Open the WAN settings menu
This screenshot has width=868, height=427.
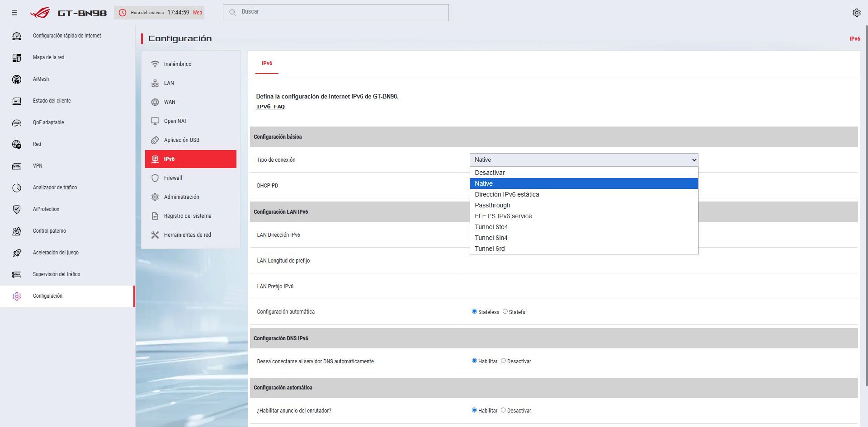point(190,102)
